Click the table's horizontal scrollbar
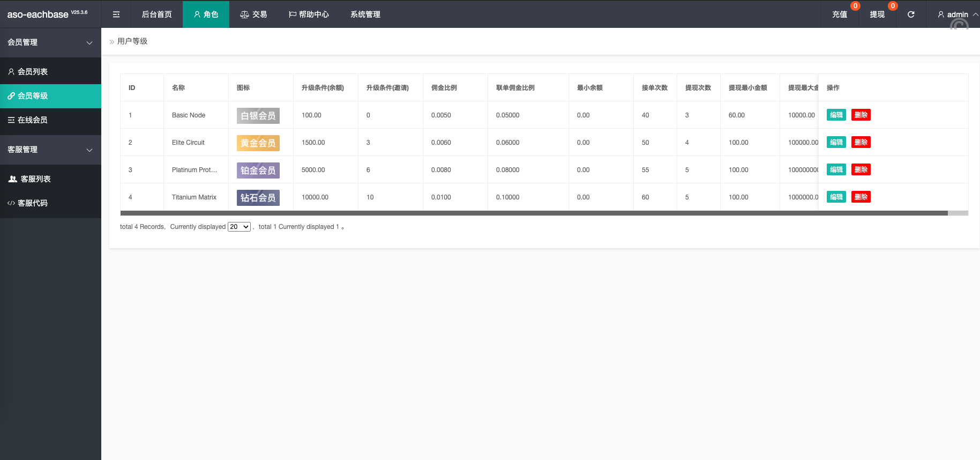The height and width of the screenshot is (460, 980). tap(534, 213)
